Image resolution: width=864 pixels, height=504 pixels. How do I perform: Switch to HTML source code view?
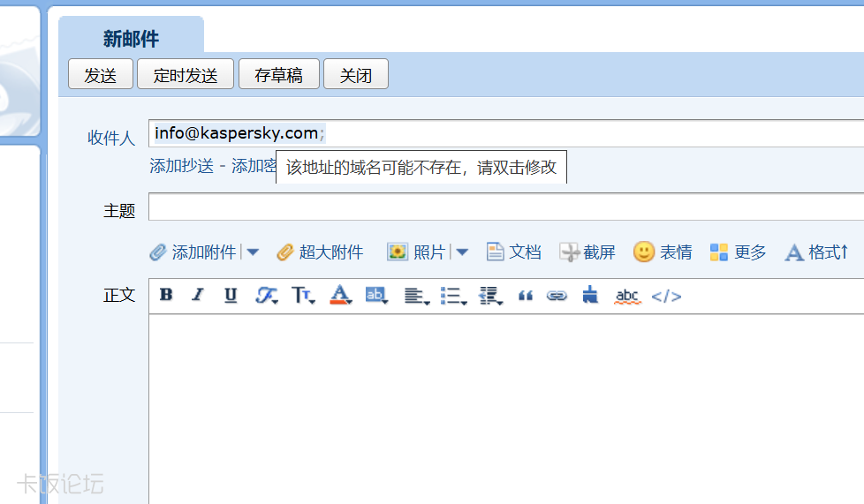point(666,297)
